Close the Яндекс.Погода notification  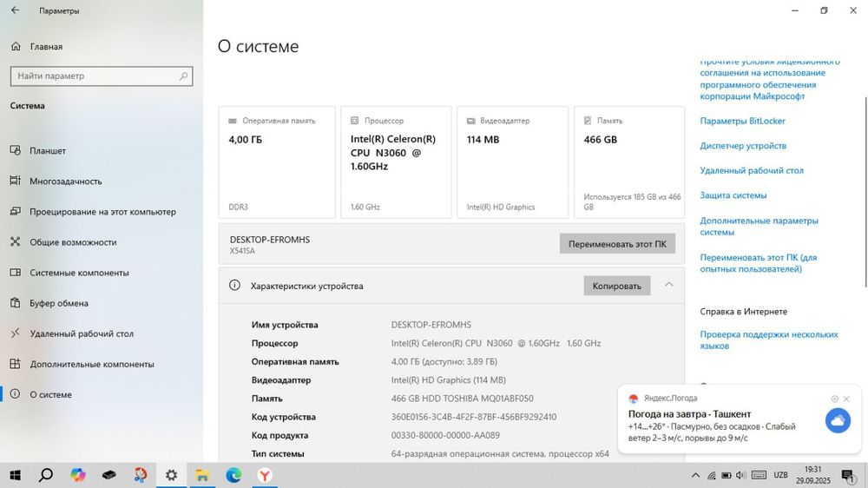(x=846, y=399)
